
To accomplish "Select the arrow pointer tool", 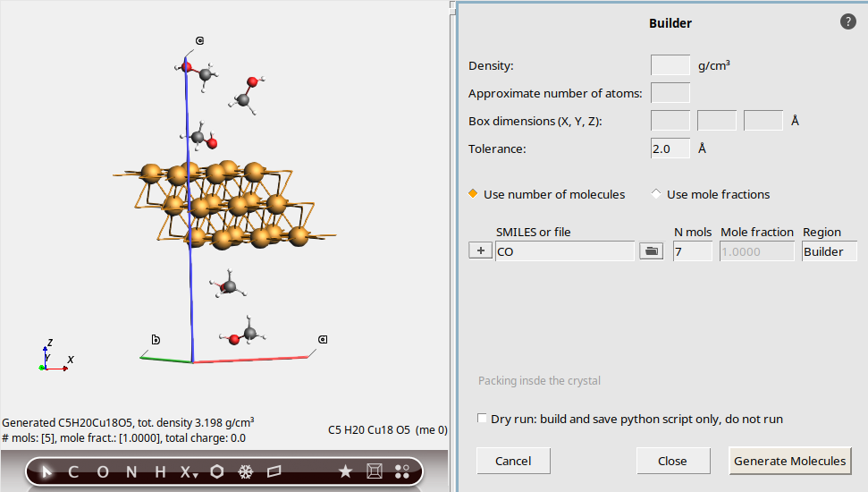I will click(x=47, y=472).
